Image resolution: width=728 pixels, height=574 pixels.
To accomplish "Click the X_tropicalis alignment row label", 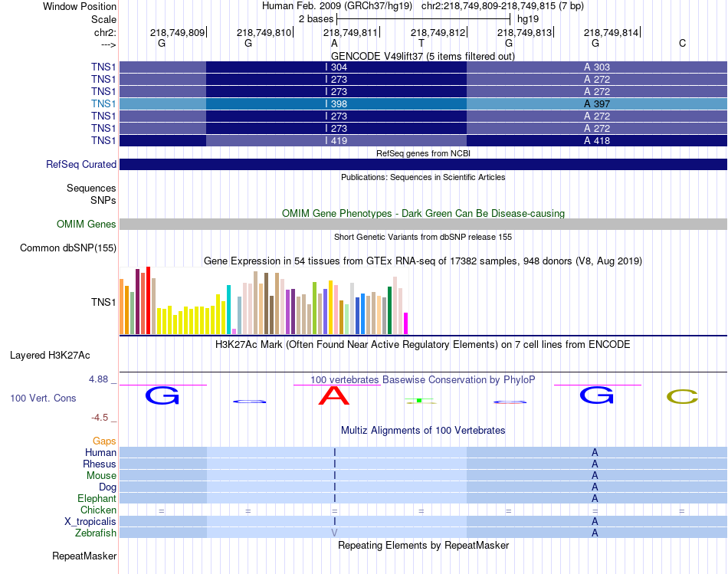I will coord(90,522).
